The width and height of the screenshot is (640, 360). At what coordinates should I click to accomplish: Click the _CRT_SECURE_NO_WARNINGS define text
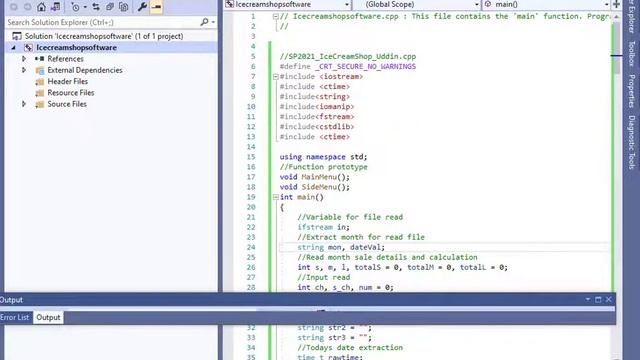point(365,67)
